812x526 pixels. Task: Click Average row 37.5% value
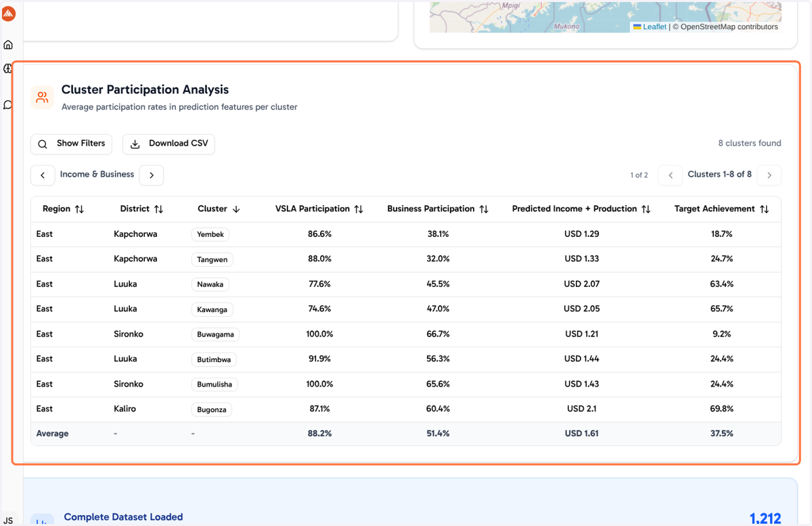721,434
